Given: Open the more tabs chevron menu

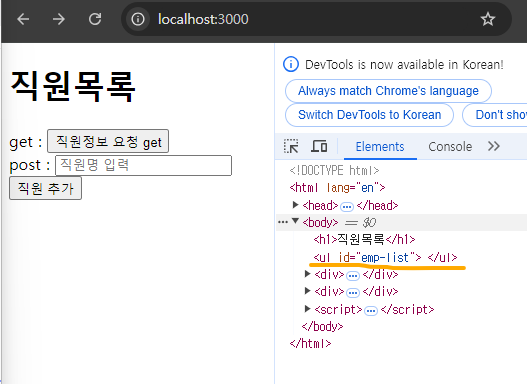Looking at the screenshot, I should [494, 146].
